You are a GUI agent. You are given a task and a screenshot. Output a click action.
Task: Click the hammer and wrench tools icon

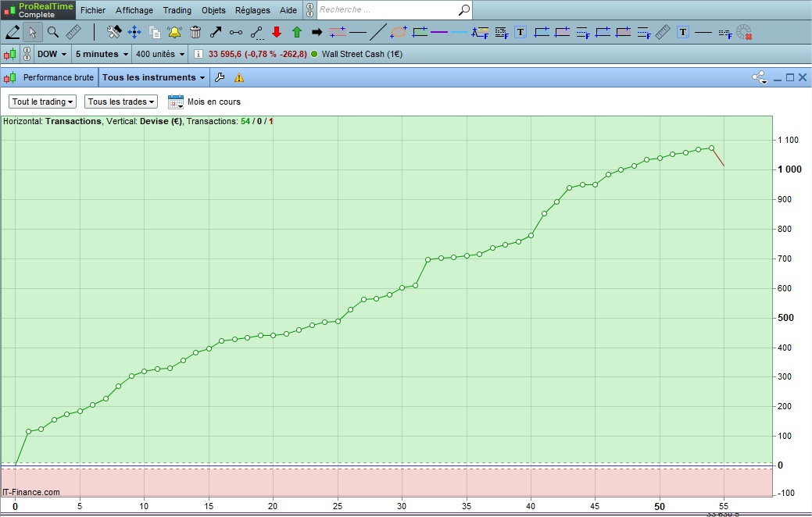coord(114,32)
